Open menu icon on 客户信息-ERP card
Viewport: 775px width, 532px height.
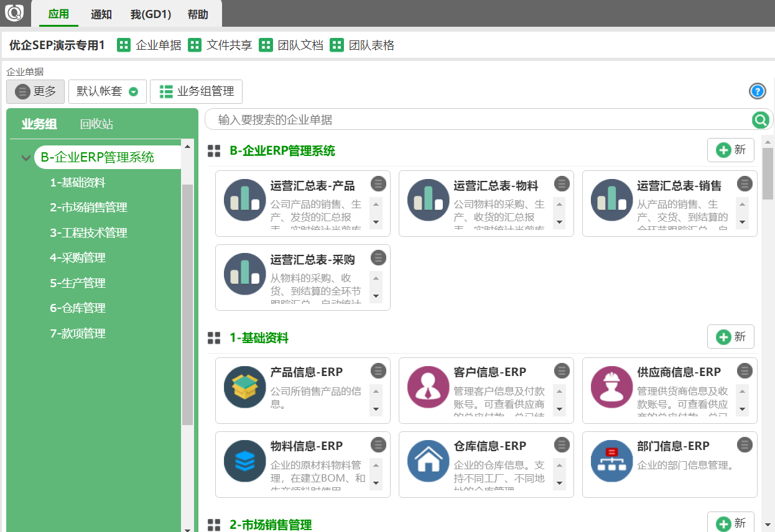click(562, 371)
